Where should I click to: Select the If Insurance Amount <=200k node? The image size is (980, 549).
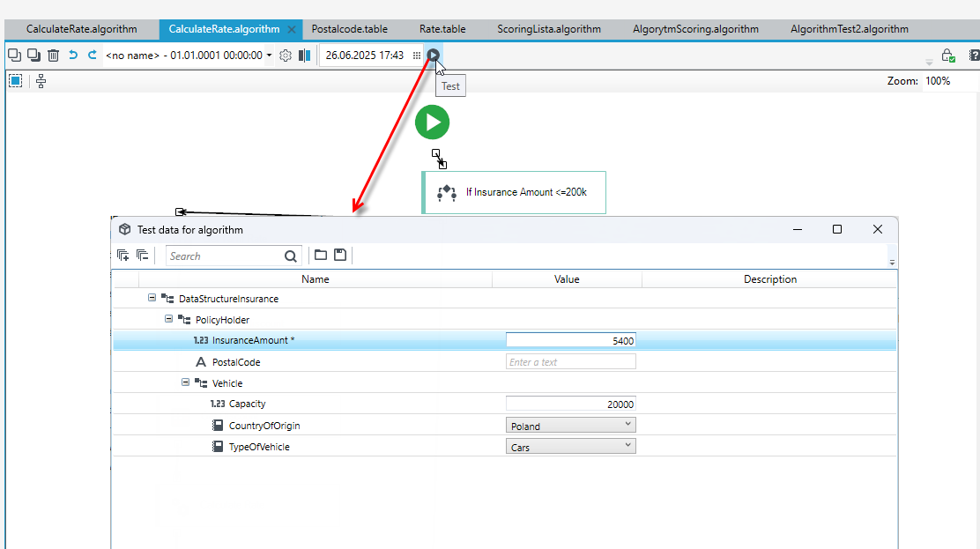[514, 193]
